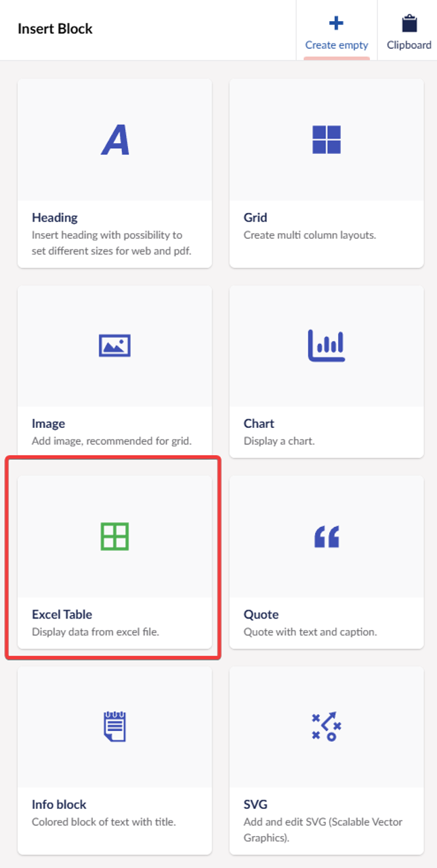
Task: Switch to the Create empty tab
Action: 337,45
